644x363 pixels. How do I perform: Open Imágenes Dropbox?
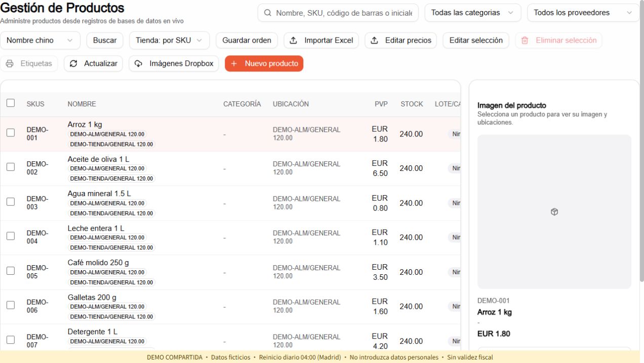[x=174, y=64]
